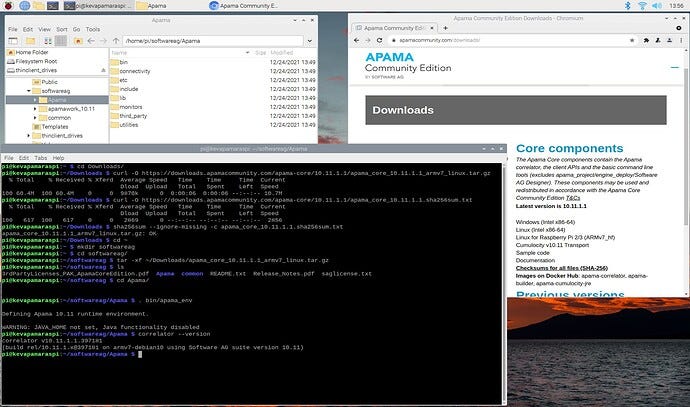Eject the thinclient_drives mount
Viewport: 690px width, 407px height.
click(103, 70)
